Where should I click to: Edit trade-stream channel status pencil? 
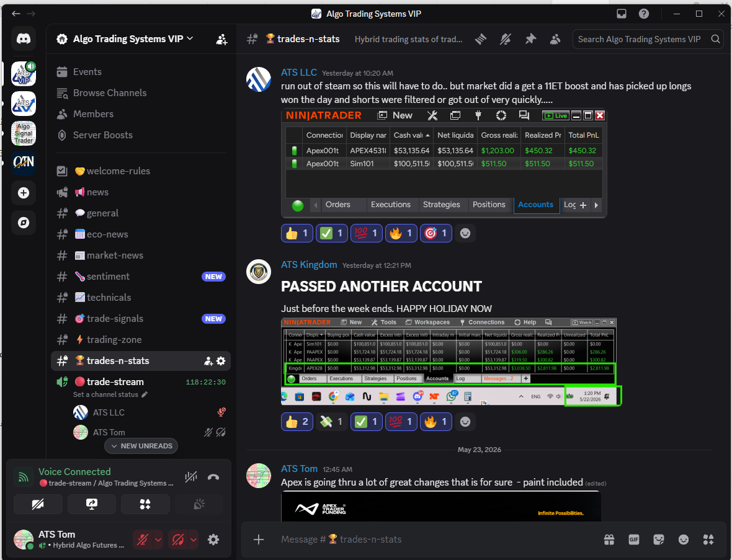pyautogui.click(x=145, y=394)
